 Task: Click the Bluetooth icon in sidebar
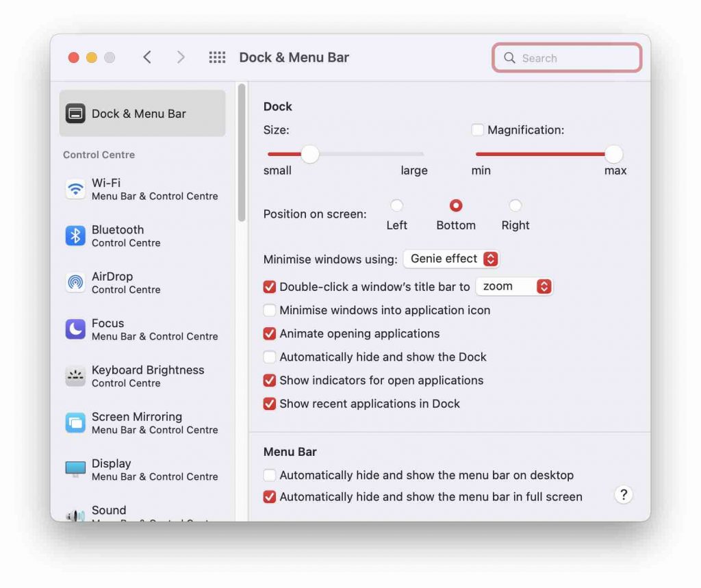(75, 235)
